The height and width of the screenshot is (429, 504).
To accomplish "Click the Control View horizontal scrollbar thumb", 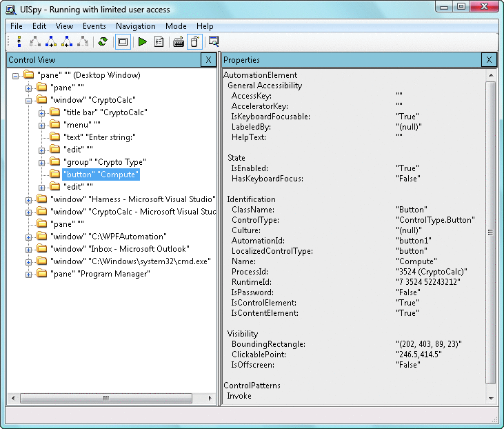I will pyautogui.click(x=106, y=398).
